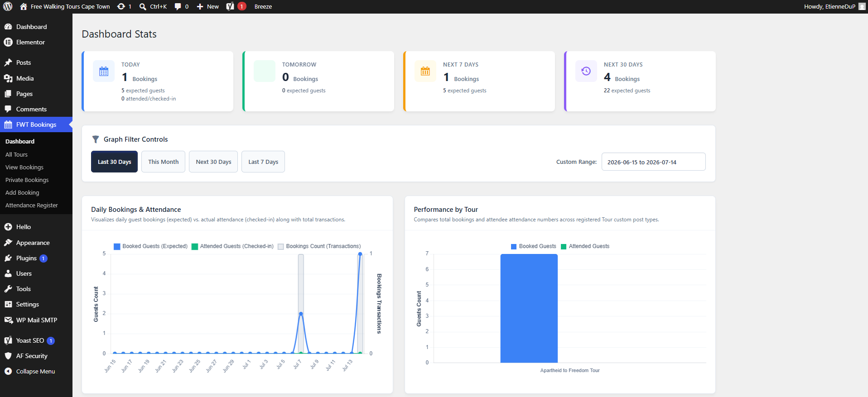This screenshot has width=868, height=397.
Task: Toggle Attended Guests legend in Performance chart
Action: point(564,246)
